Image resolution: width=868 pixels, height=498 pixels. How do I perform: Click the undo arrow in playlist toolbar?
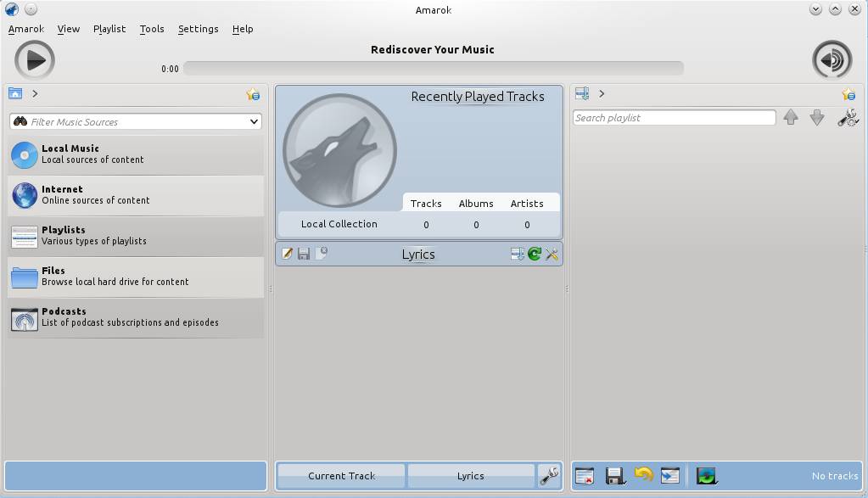[643, 476]
